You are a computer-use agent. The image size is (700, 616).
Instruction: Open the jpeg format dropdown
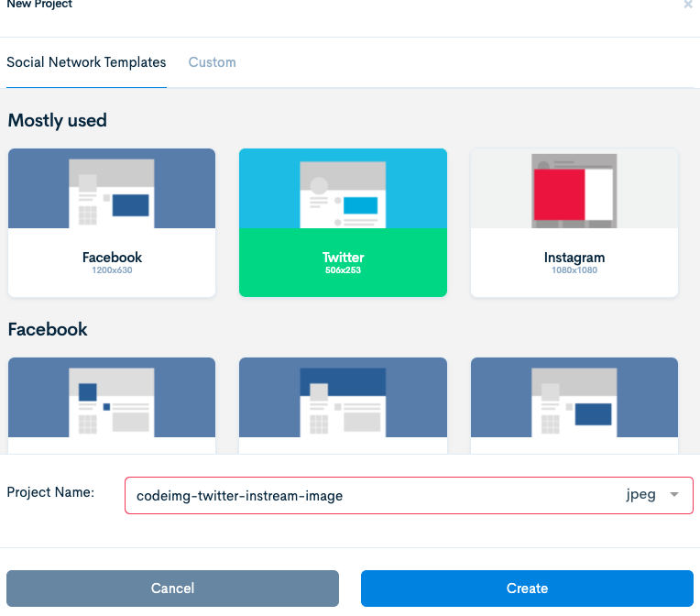652,494
